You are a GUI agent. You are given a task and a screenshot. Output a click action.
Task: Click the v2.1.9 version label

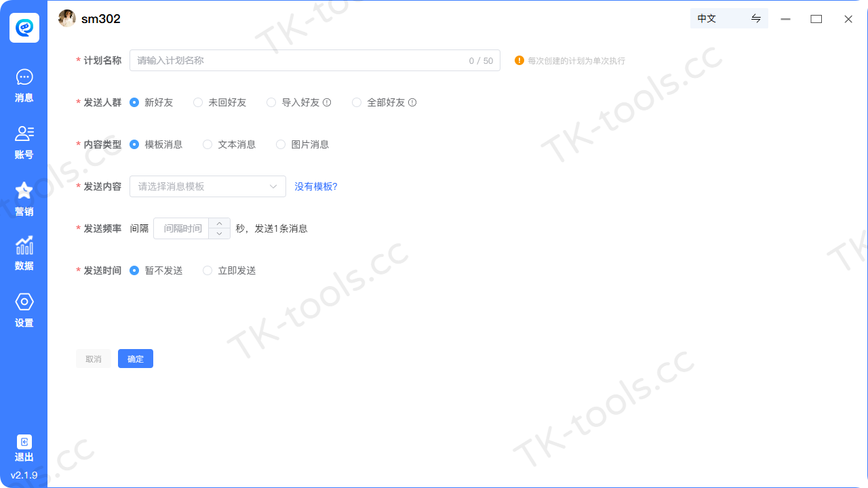click(24, 475)
